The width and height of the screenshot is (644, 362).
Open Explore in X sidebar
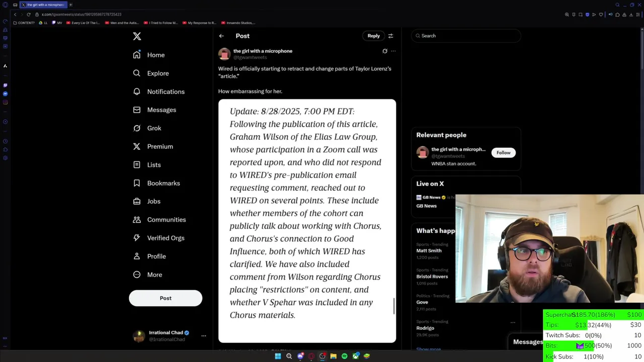(x=151, y=73)
